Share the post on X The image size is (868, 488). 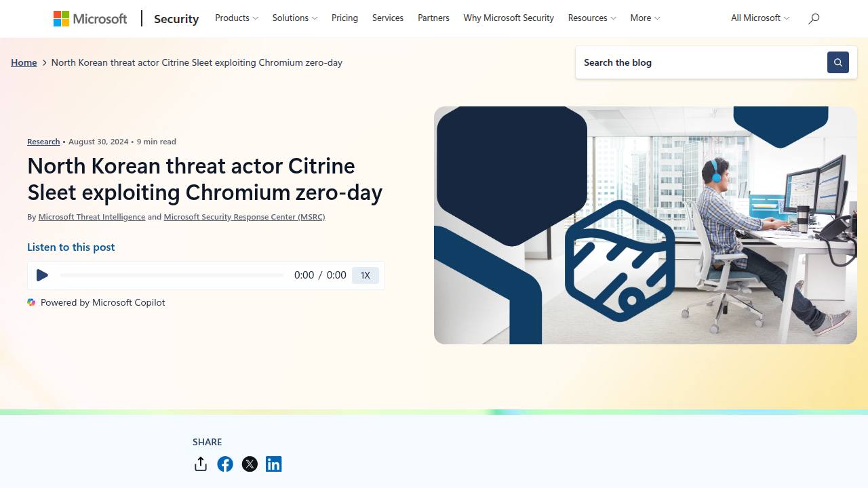tap(250, 464)
